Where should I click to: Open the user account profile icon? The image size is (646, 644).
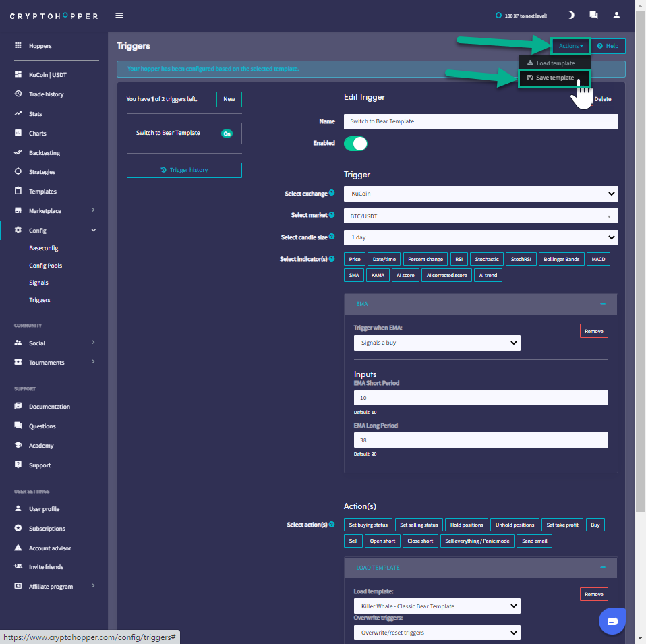[x=616, y=15]
